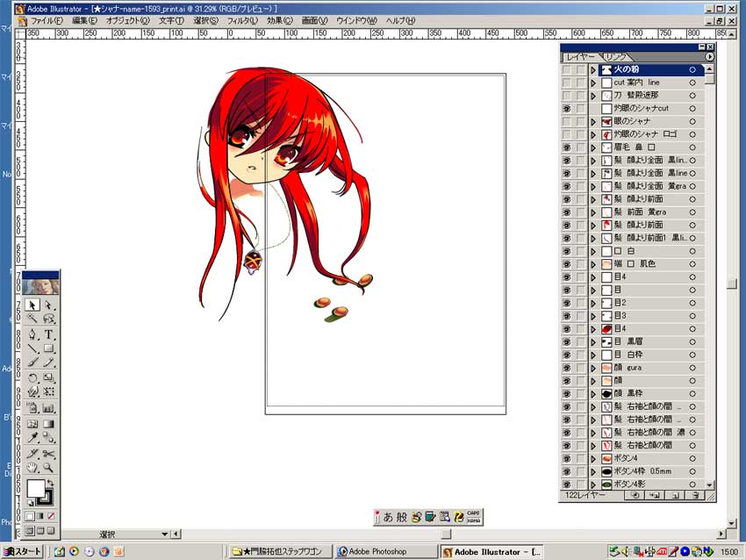Screen dimensions: 746x560
Task: Switch to the リンク tab
Action: pyautogui.click(x=616, y=57)
